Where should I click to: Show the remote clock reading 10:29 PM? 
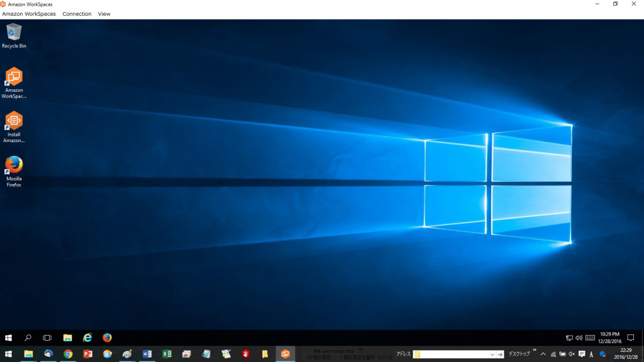coord(610,337)
